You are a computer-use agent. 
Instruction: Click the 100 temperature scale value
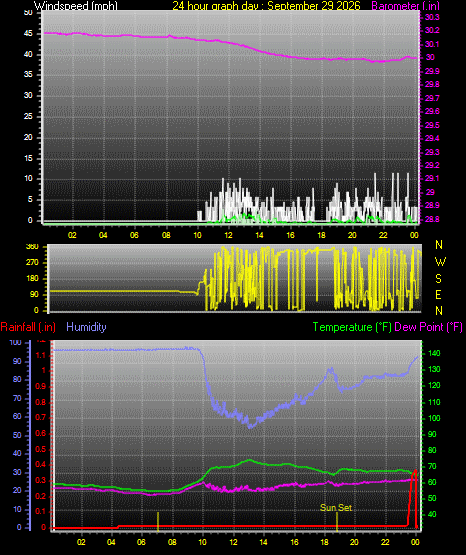point(434,418)
